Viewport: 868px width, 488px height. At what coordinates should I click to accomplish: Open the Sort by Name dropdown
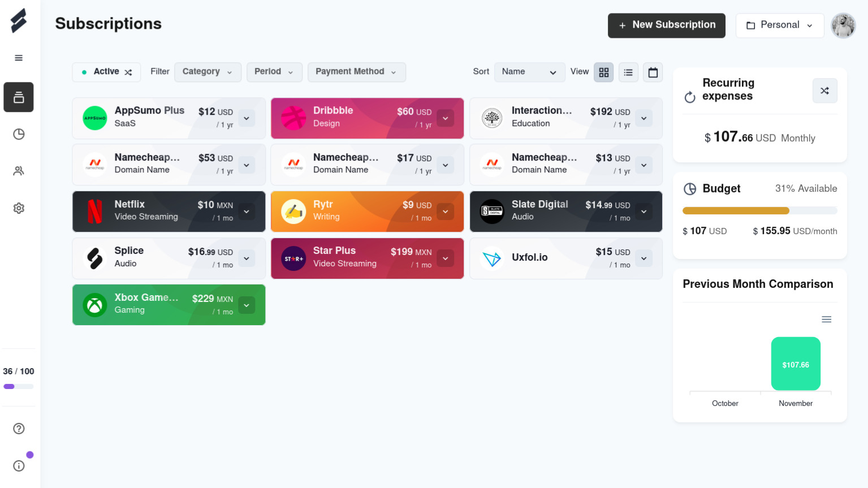coord(529,72)
